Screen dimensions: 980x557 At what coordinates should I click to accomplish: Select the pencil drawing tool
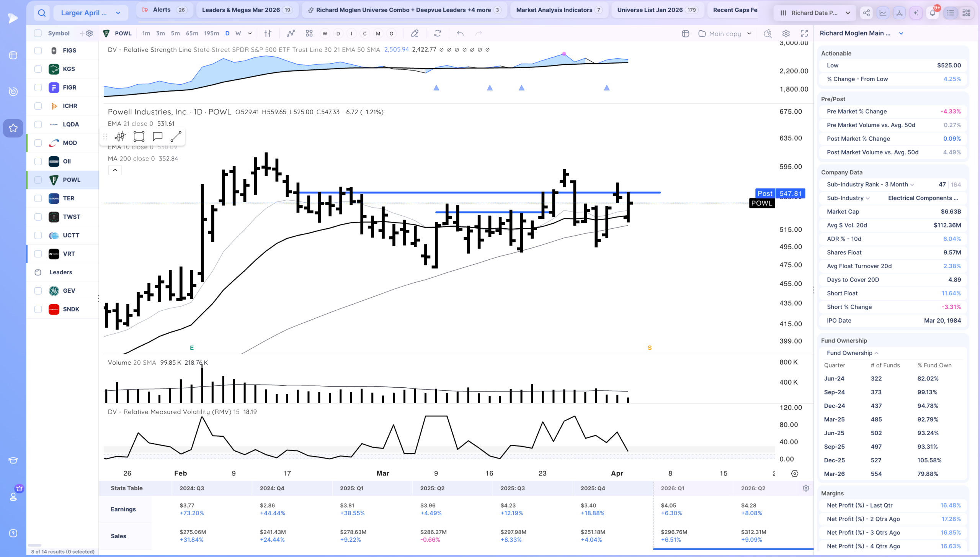415,33
